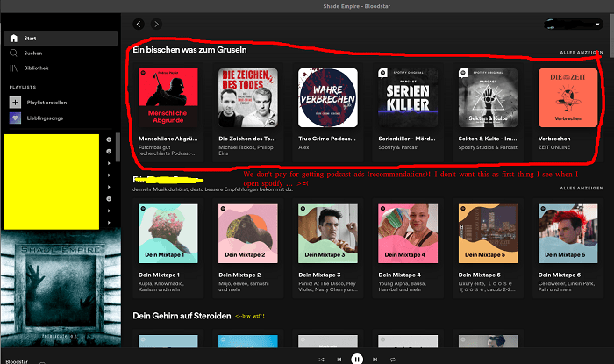Open Dein Mixtape 6 cover

click(x=568, y=233)
